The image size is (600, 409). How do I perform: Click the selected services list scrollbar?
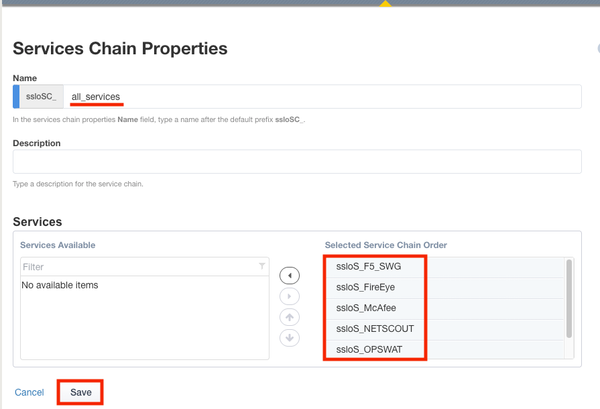pos(569,300)
